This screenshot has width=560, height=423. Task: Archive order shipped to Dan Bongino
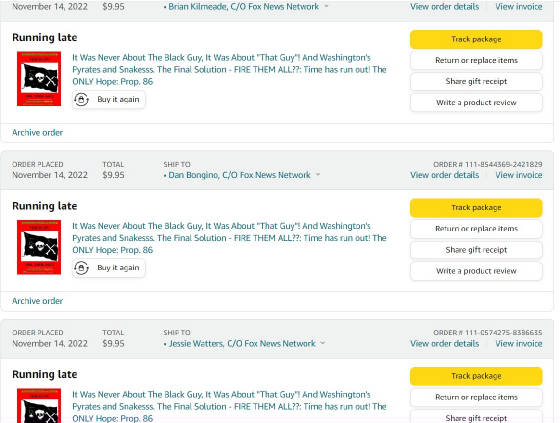point(38,301)
